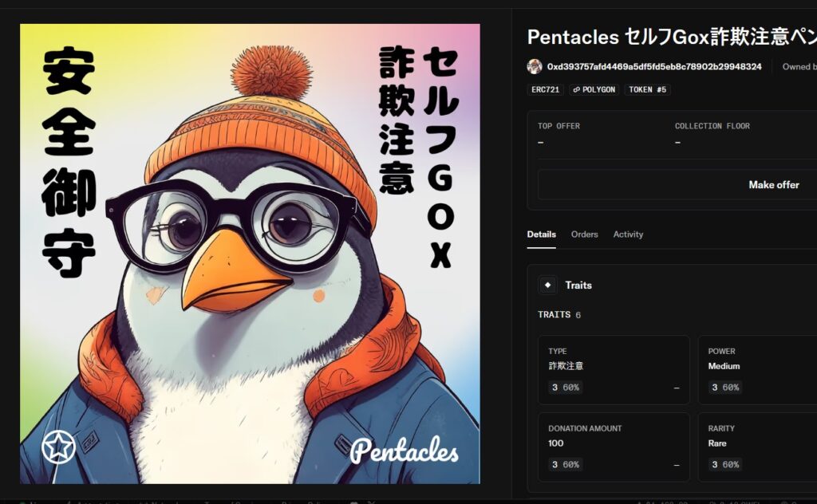Open the Activity tab
This screenshot has width=817, height=504.
coord(628,234)
